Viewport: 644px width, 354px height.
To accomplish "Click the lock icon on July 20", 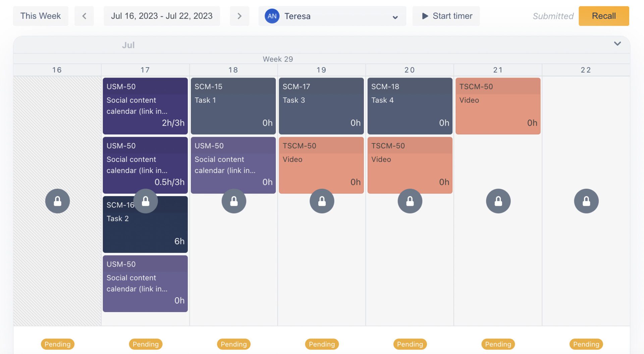I will 410,201.
